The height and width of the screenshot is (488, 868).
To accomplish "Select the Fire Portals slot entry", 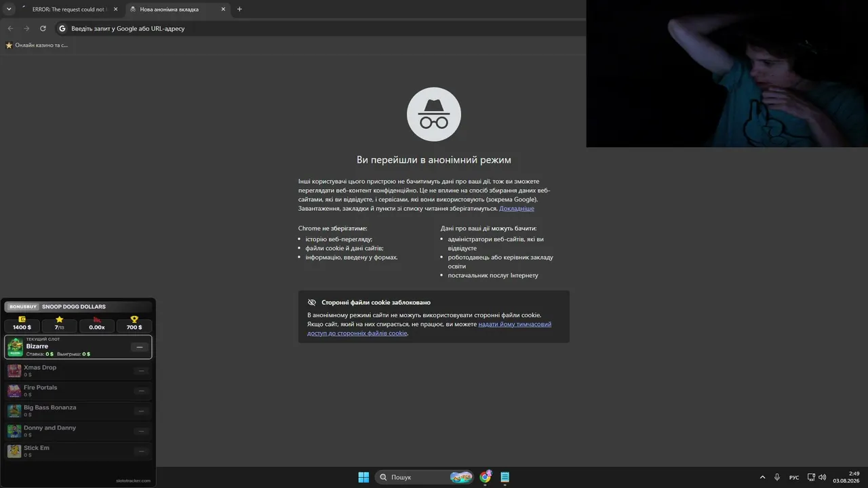I will (x=78, y=391).
